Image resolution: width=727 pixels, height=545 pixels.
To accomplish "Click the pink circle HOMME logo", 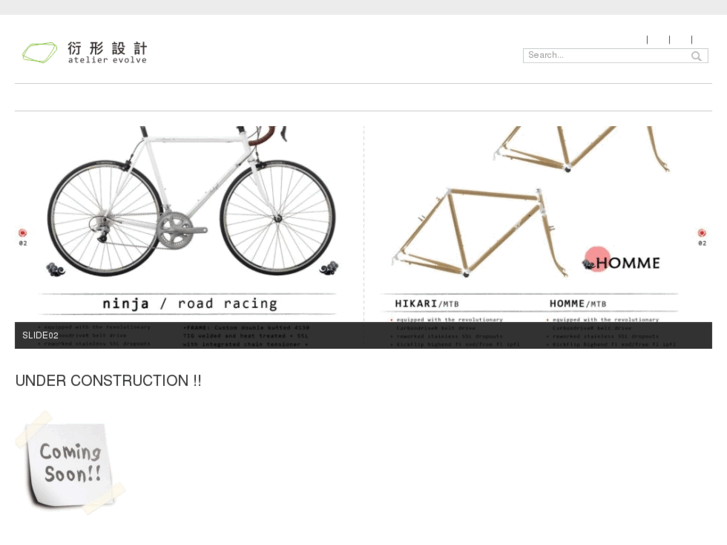I will coord(597,259).
